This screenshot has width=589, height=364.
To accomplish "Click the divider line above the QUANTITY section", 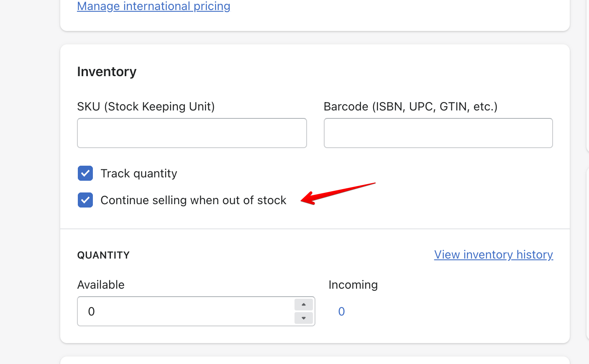I will click(x=315, y=229).
